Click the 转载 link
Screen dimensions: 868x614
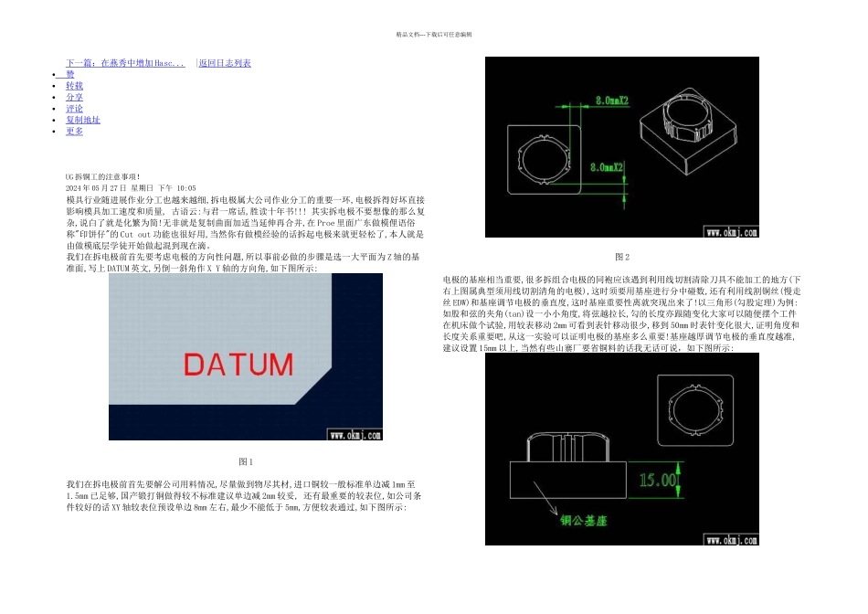(x=74, y=86)
